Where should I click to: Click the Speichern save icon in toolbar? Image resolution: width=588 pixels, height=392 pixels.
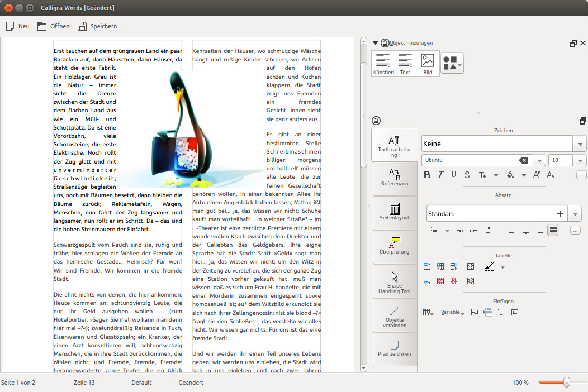pyautogui.click(x=82, y=26)
